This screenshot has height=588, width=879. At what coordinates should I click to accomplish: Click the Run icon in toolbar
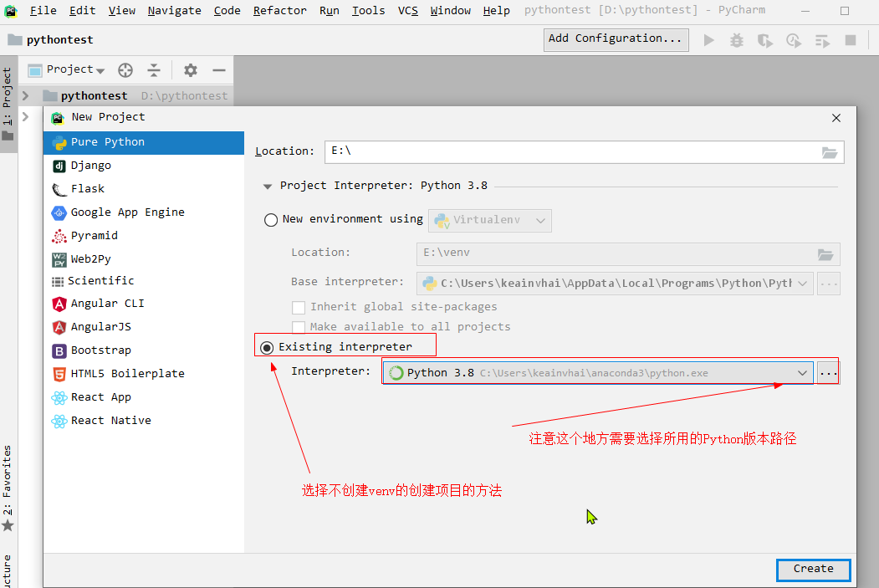coord(709,40)
